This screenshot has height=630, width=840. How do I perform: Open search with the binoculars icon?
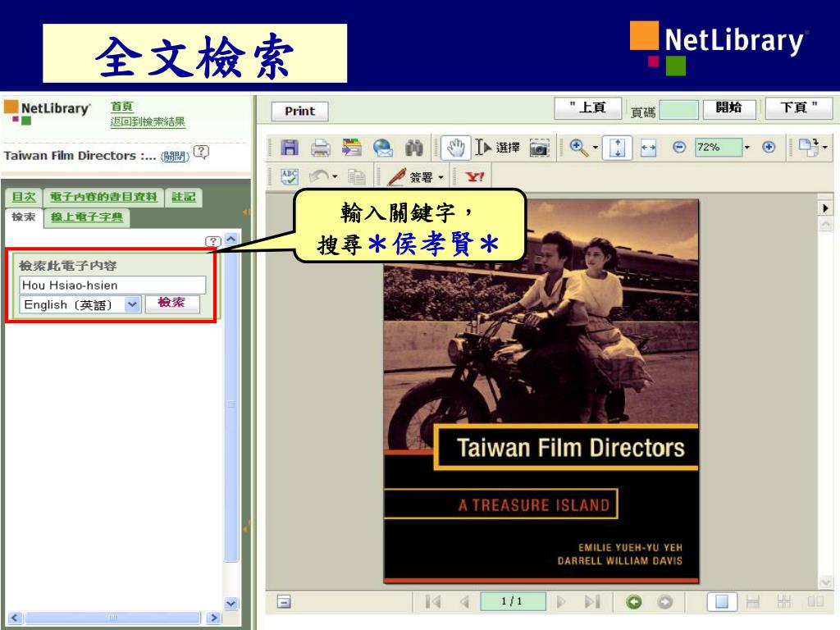click(x=414, y=148)
